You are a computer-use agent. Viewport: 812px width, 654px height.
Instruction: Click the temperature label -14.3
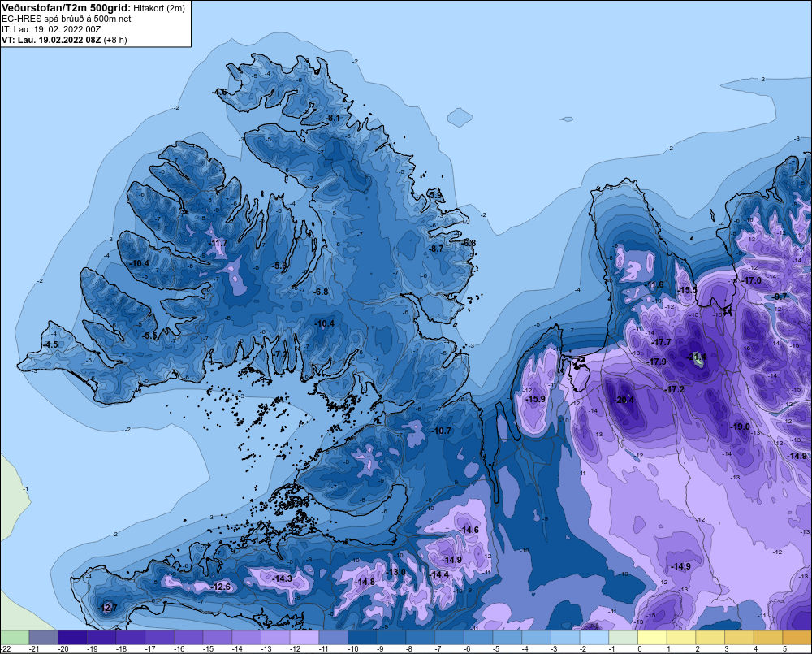click(283, 578)
